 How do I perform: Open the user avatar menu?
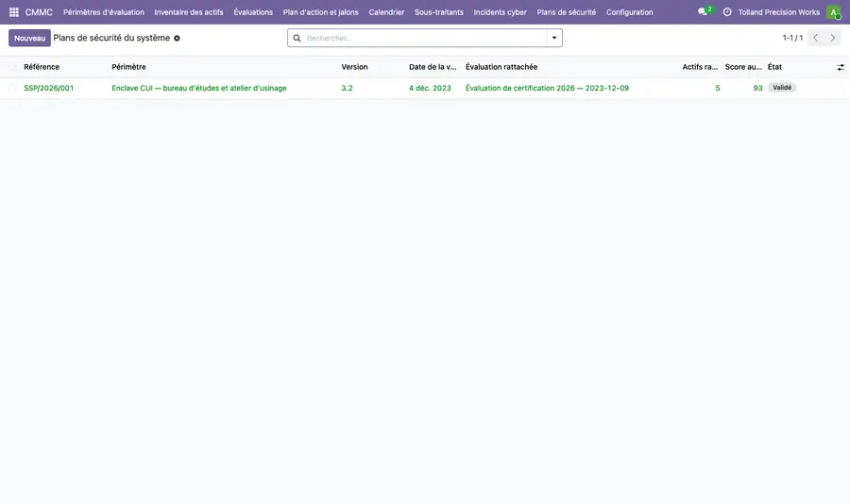(834, 12)
